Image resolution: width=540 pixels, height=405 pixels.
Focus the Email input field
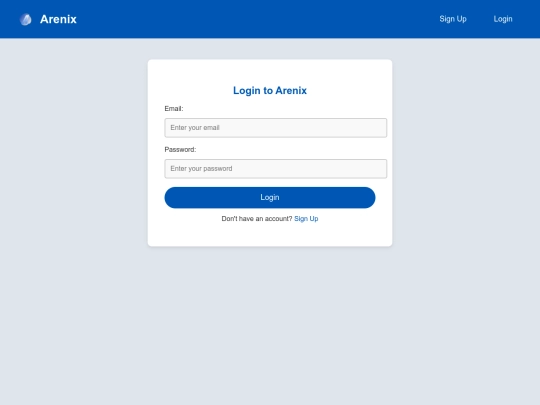[x=276, y=128]
